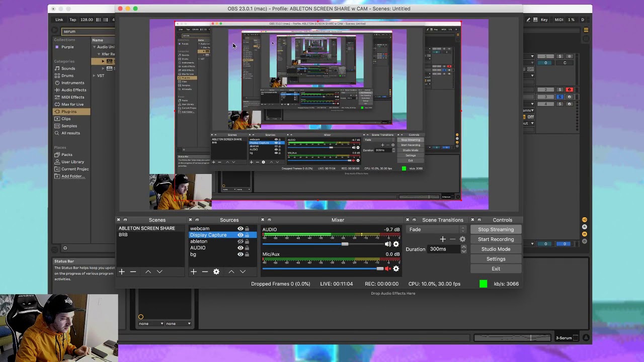Image resolution: width=644 pixels, height=362 pixels.
Task: Pop out the Mixer dock using the float icon
Action: 269,220
